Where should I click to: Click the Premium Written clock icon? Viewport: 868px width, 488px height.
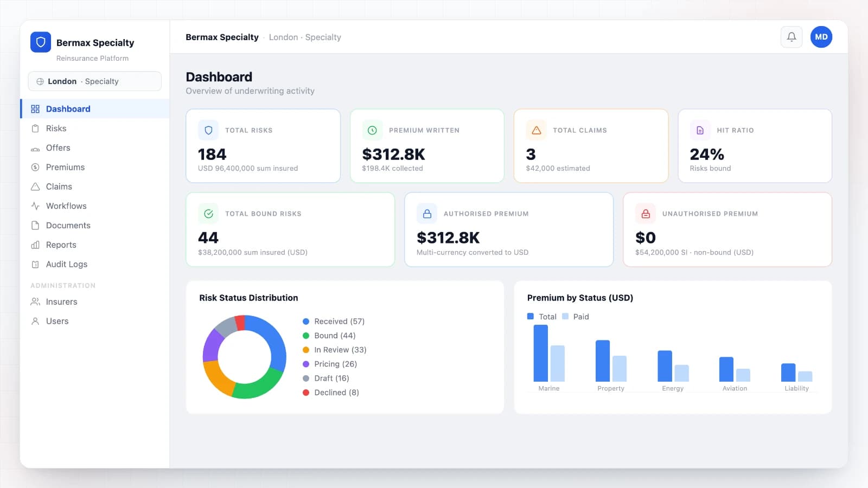coord(372,130)
